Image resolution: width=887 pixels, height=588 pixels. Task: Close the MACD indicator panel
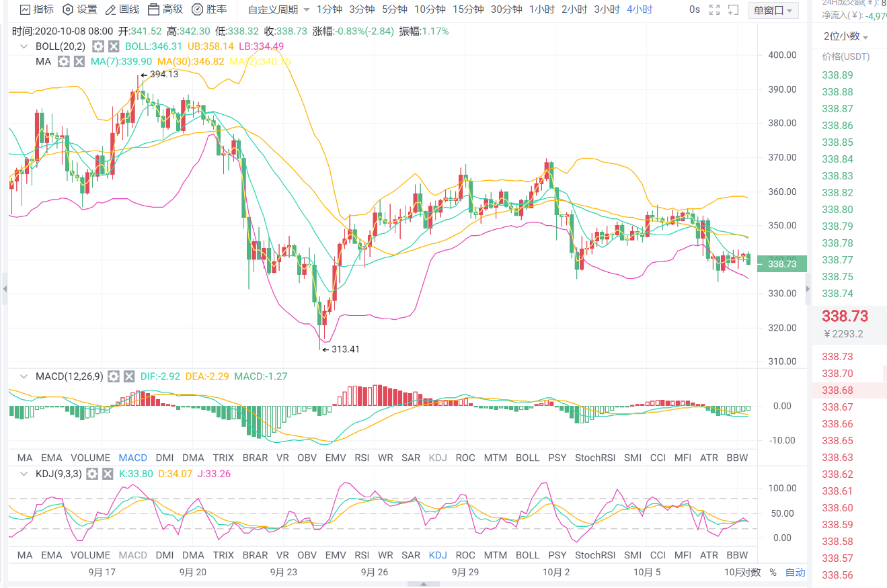129,376
